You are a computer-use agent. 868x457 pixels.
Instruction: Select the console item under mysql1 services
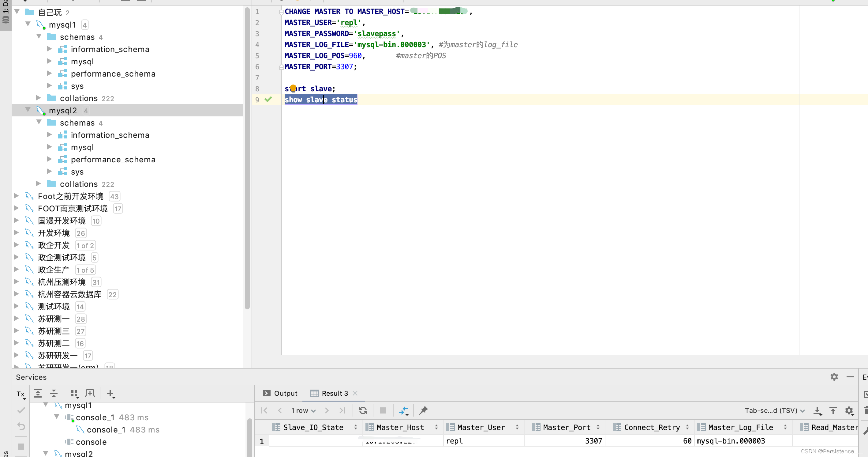[x=91, y=442]
